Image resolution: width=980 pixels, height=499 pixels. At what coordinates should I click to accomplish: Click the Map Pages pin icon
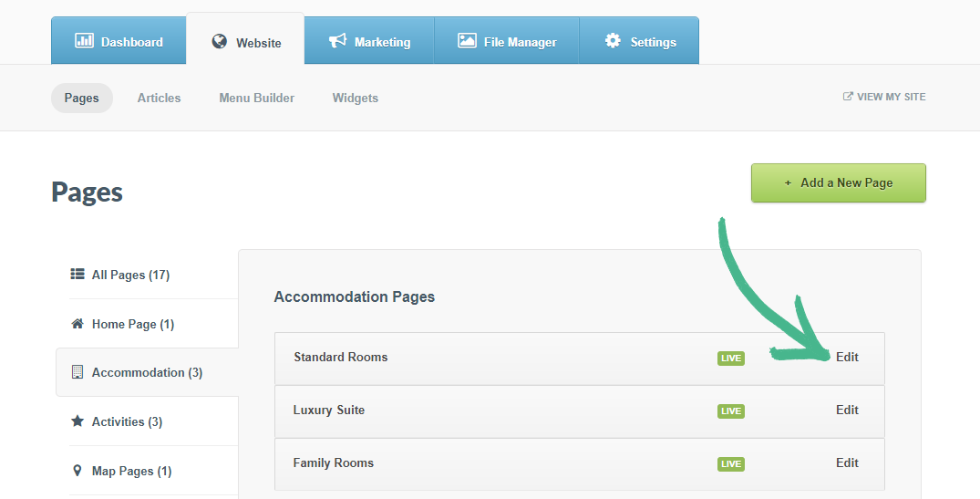tap(77, 471)
